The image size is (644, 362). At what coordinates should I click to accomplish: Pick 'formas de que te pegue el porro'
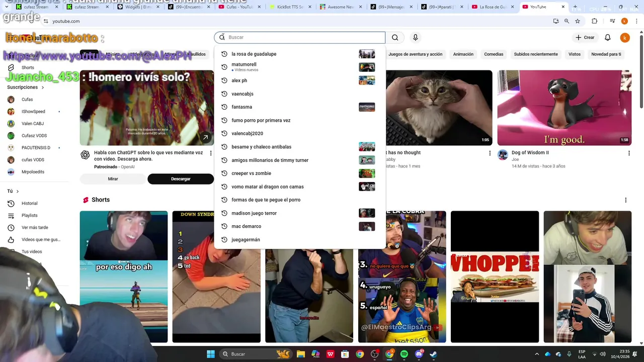299,200
